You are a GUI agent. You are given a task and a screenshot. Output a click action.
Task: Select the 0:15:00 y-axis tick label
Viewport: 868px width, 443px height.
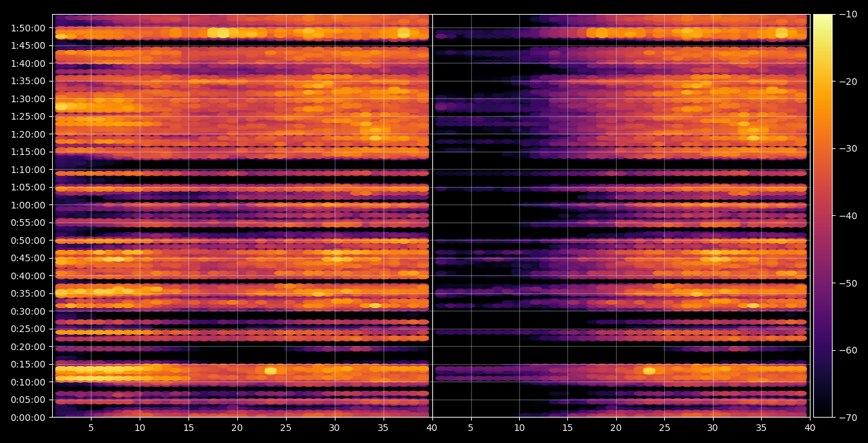pos(29,364)
